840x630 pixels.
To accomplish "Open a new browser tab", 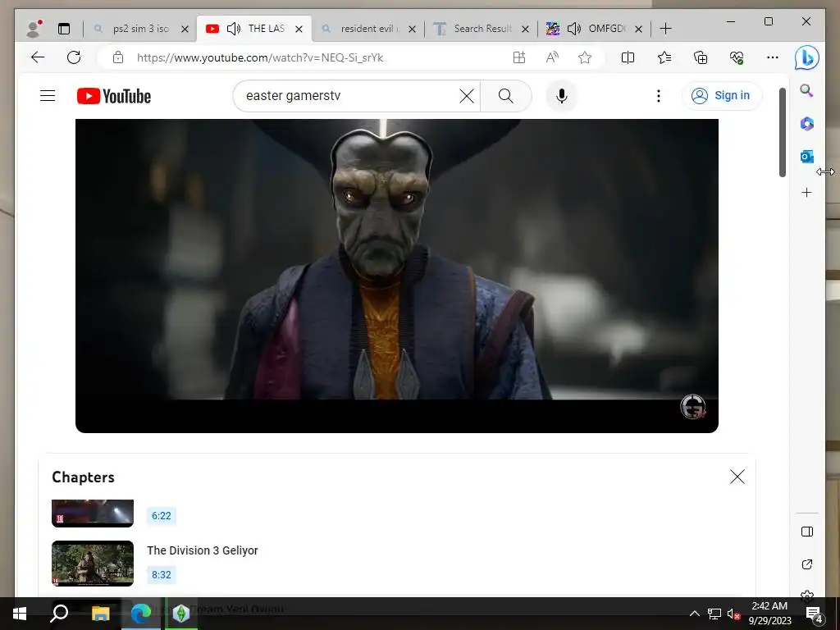I will tap(665, 29).
